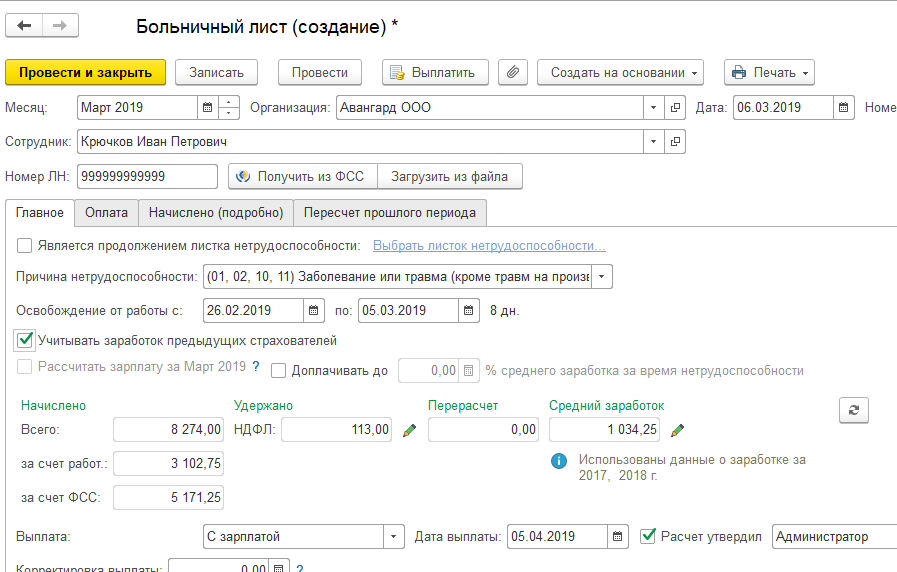The width and height of the screenshot is (897, 572).
Task: Enable the continuation of sick leave checkbox
Action: [x=24, y=246]
